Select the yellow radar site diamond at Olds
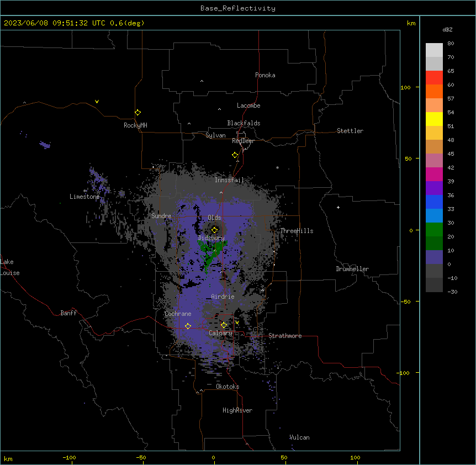This screenshot has height=465, width=476. [215, 230]
